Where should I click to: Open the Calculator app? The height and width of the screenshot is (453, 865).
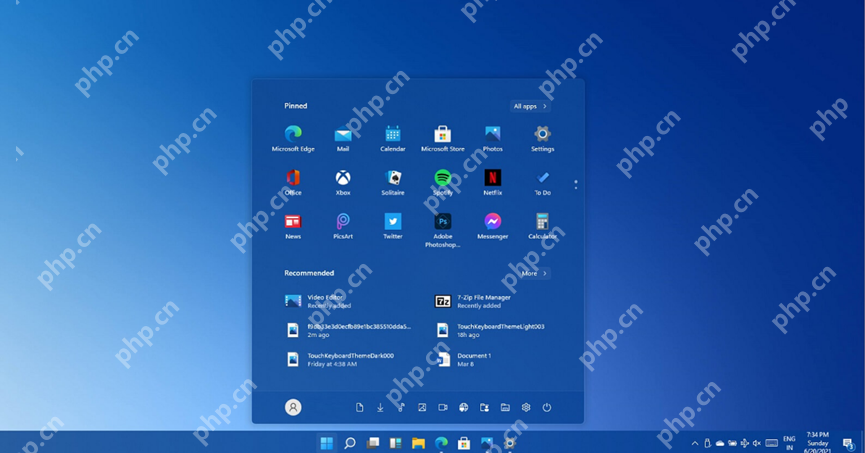pos(542,226)
